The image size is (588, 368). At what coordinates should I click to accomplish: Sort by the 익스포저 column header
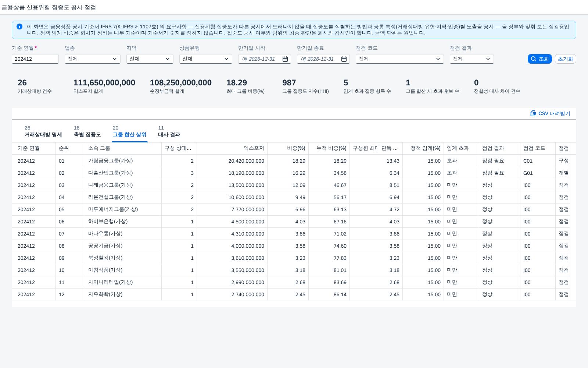tap(232, 148)
